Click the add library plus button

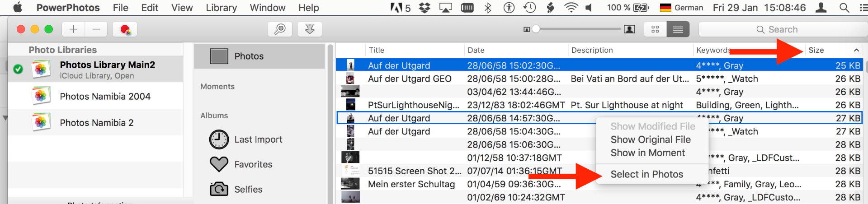pyautogui.click(x=73, y=29)
